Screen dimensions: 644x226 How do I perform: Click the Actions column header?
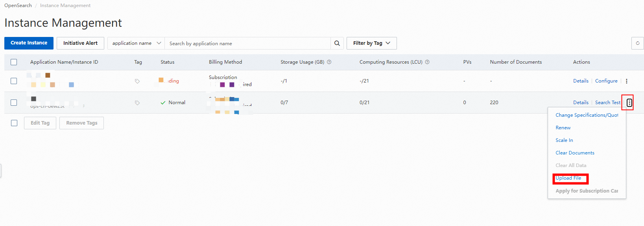pyautogui.click(x=581, y=62)
